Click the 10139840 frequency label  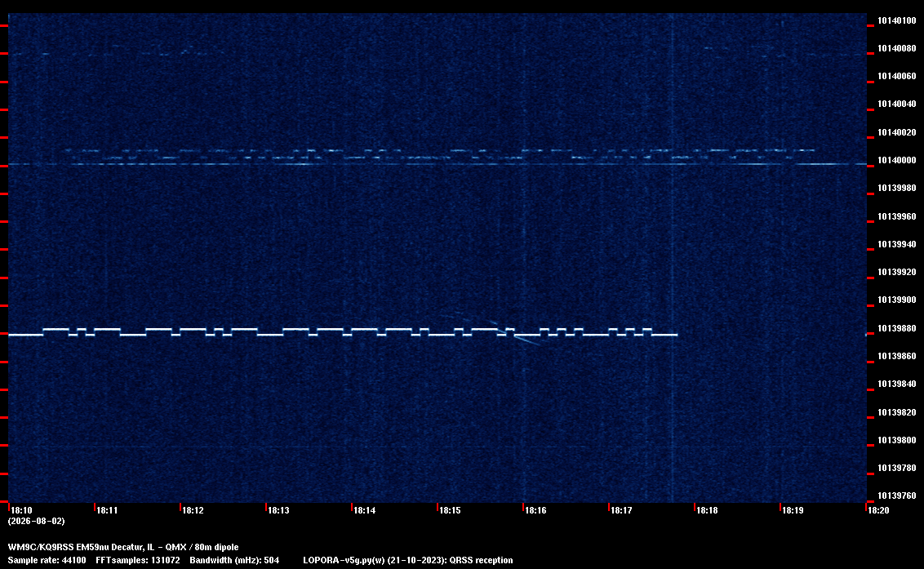pyautogui.click(x=897, y=384)
